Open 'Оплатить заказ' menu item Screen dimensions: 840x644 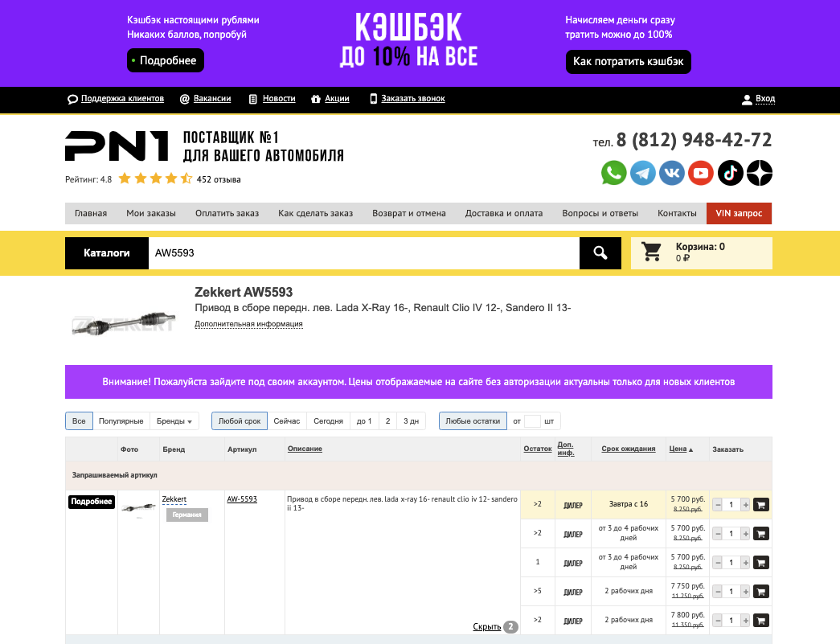point(227,213)
